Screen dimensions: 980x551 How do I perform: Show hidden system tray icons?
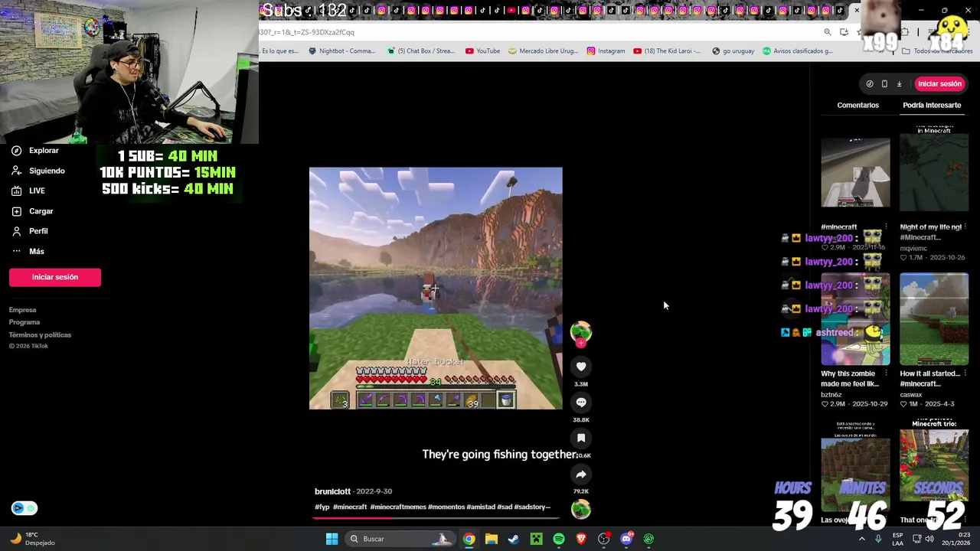click(861, 539)
